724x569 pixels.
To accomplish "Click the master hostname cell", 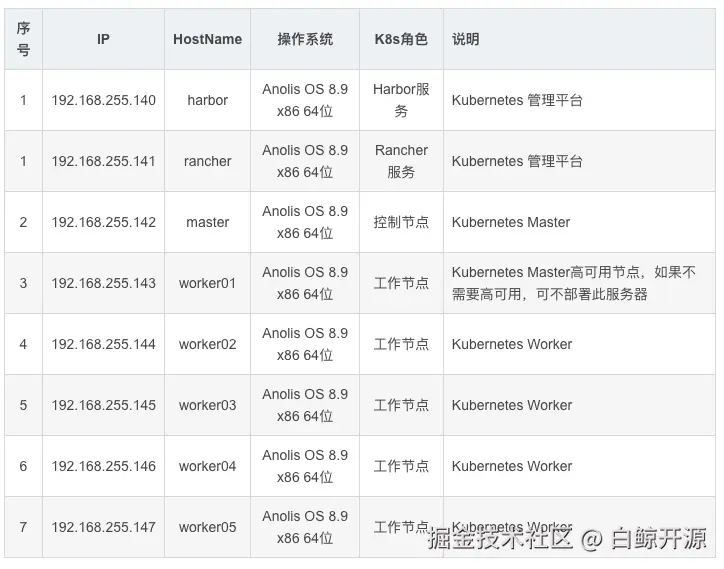I will pyautogui.click(x=207, y=222).
